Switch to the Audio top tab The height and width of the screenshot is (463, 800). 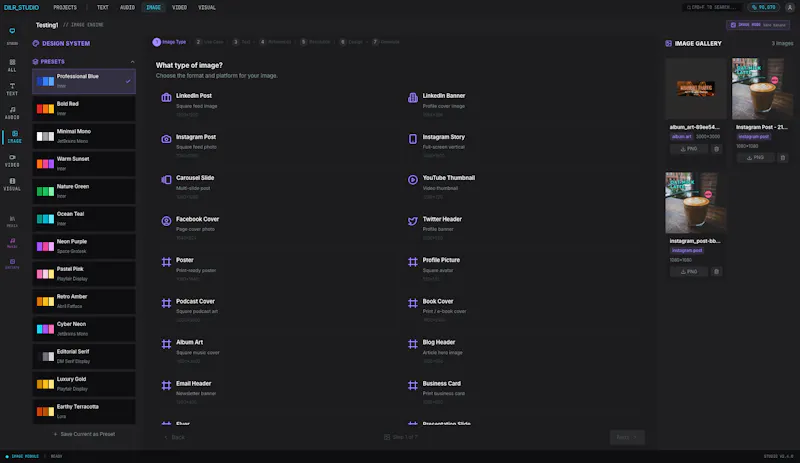coord(127,8)
